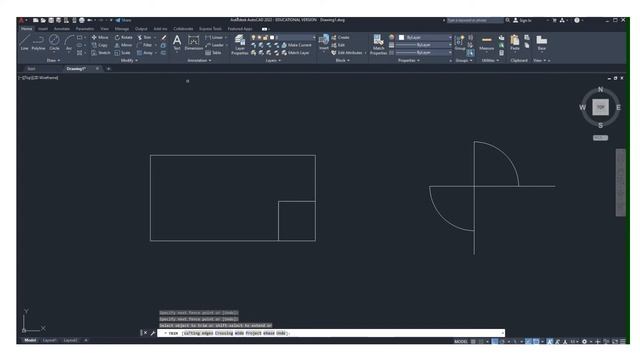The height and width of the screenshot is (360, 640).
Task: Select the Line tool
Action: (x=24, y=42)
